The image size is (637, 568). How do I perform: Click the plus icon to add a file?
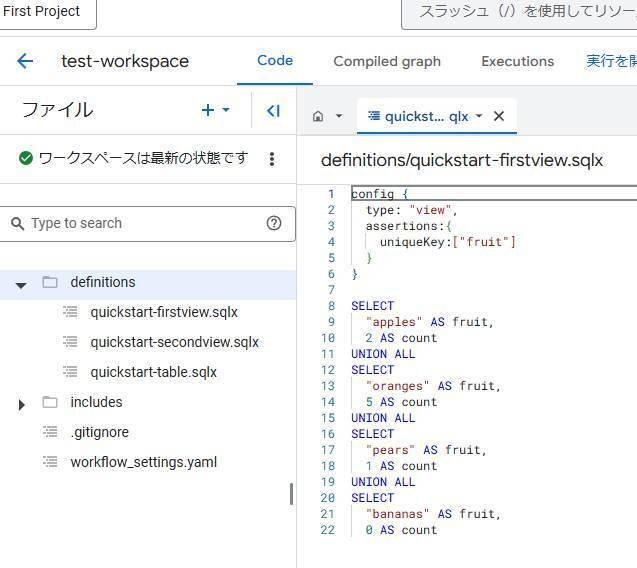click(208, 110)
